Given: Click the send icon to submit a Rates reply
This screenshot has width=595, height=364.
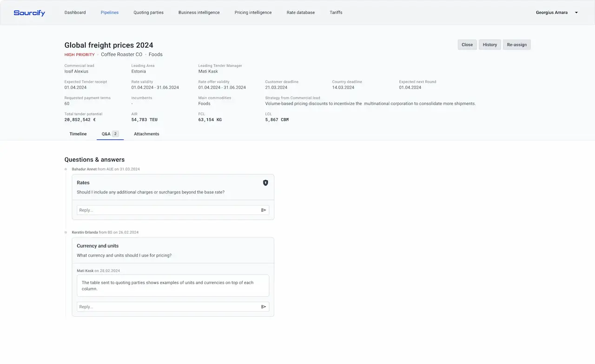Looking at the screenshot, I should [264, 210].
